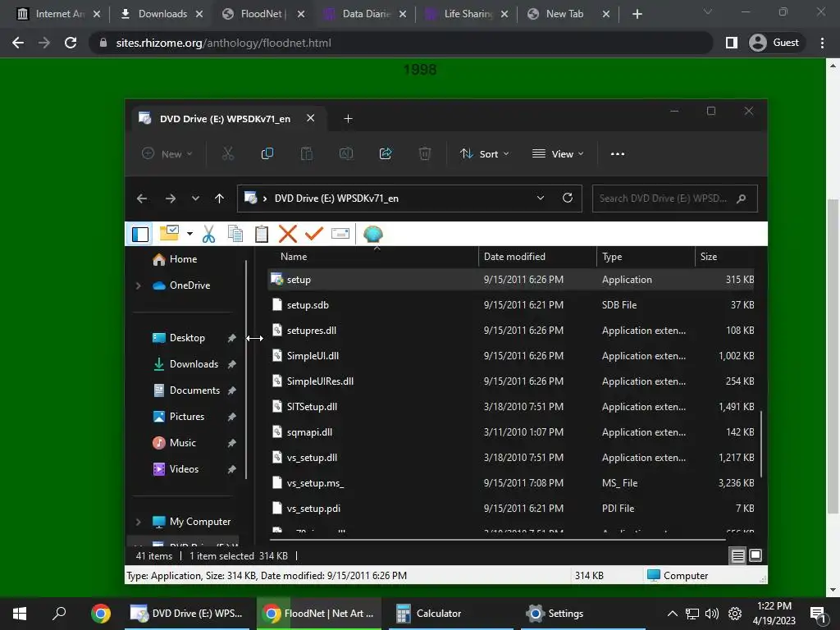Image resolution: width=840 pixels, height=630 pixels.
Task: Open the New dropdown button
Action: pos(167,153)
